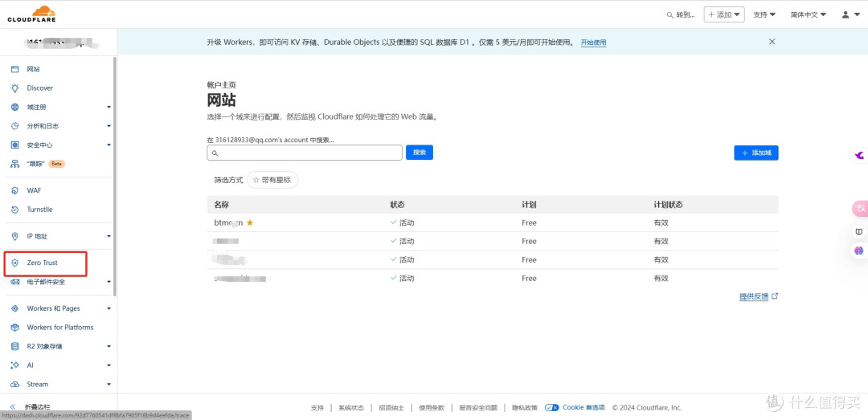Expand the R2 对象存储 section
Screen dimensions: 868x420
click(109, 346)
